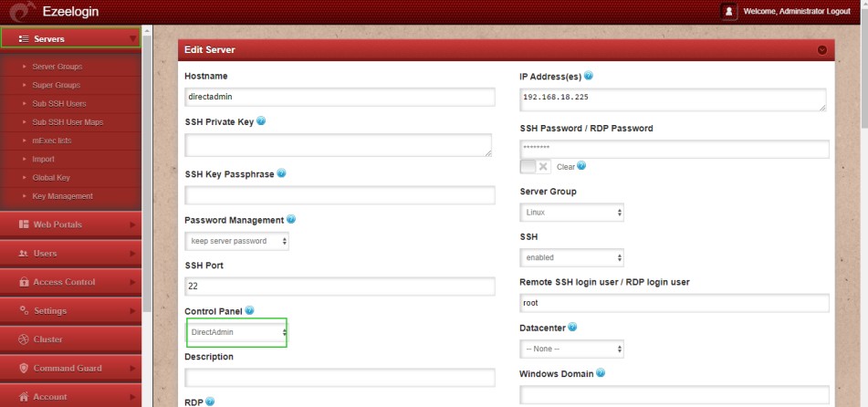Open help icon beside RDP label
This screenshot has width=868, height=407.
210,402
